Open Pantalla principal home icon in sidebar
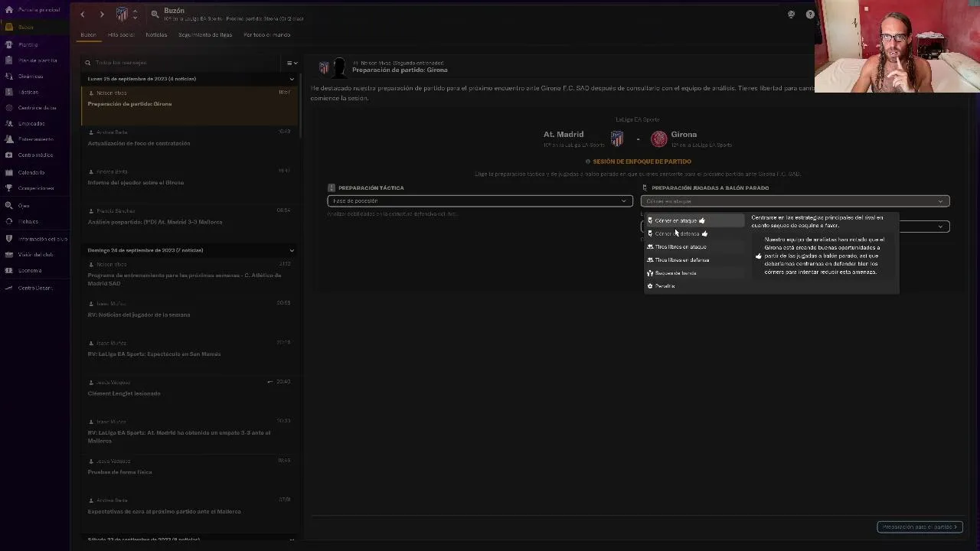Viewport: 980px width, 551px height. point(8,10)
